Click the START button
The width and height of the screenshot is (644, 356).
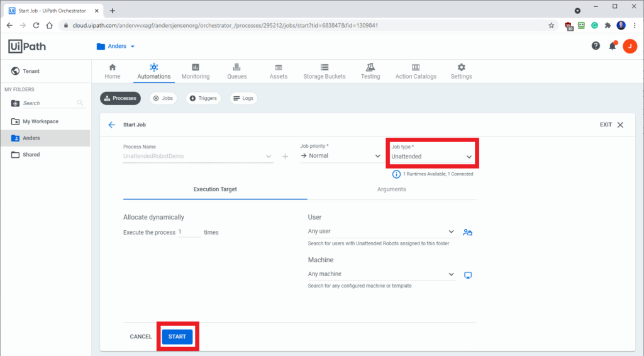tap(177, 337)
